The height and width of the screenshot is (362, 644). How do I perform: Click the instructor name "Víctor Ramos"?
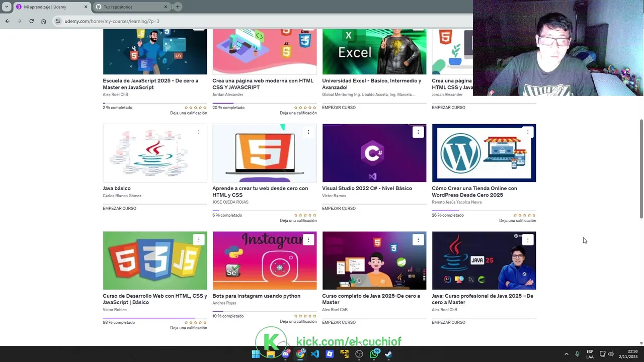tap(334, 196)
